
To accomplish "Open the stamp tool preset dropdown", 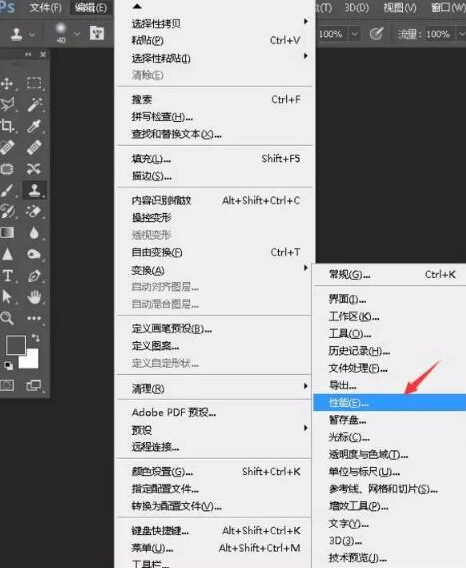I will (x=32, y=34).
